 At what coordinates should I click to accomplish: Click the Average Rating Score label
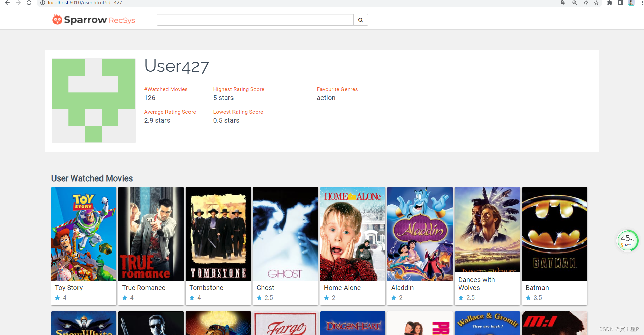pyautogui.click(x=170, y=112)
